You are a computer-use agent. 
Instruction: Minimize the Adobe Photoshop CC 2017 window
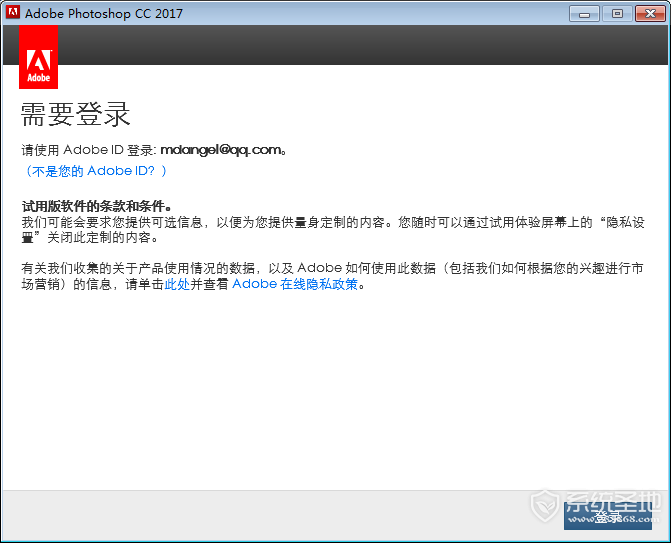[x=584, y=14]
